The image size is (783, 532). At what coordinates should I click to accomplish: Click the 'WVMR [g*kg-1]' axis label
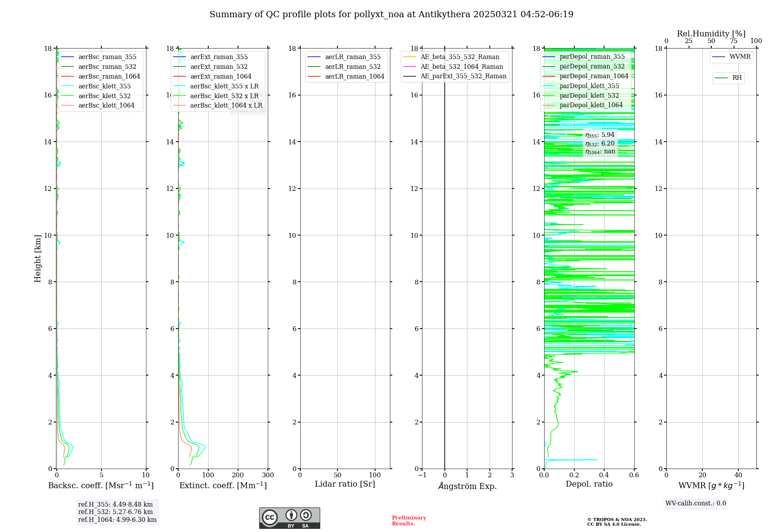coord(711,485)
